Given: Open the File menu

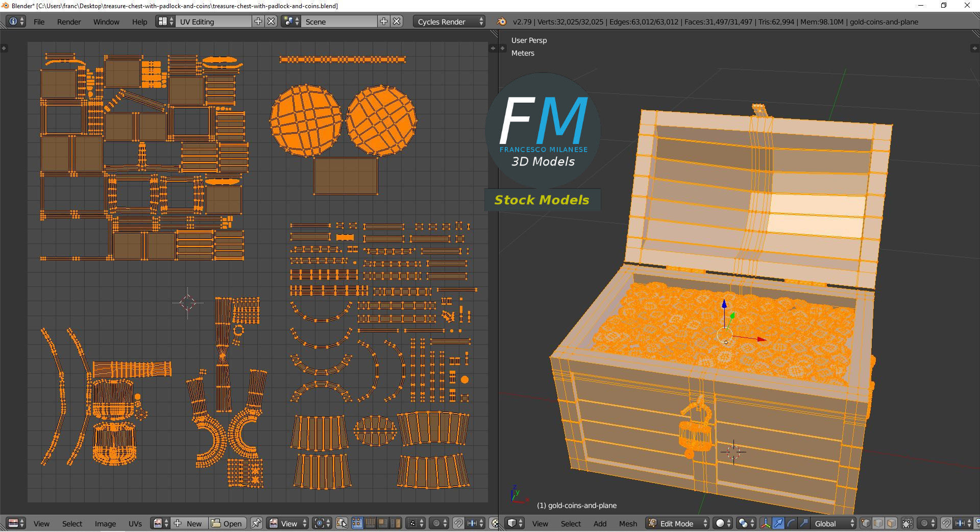Looking at the screenshot, I should 39,21.
